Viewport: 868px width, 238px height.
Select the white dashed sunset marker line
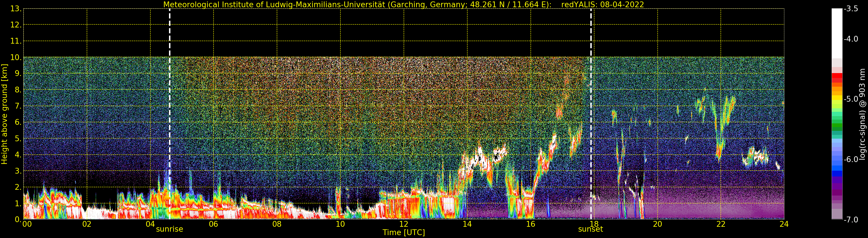591,114
